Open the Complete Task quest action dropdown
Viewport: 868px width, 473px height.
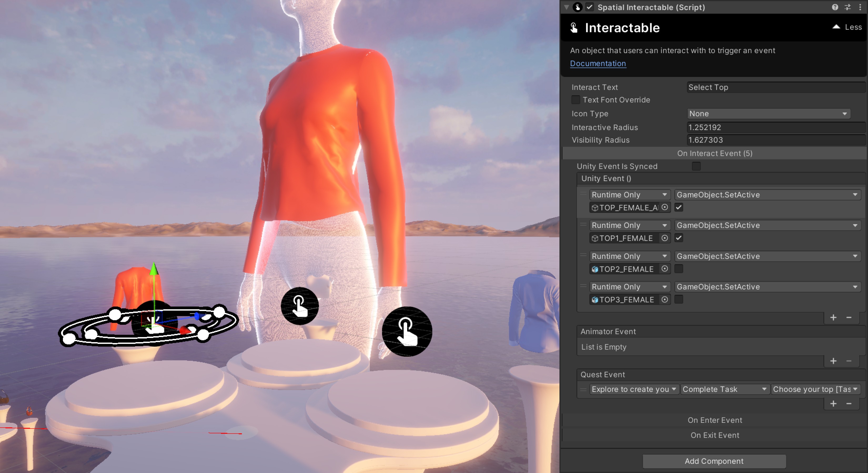(724, 389)
